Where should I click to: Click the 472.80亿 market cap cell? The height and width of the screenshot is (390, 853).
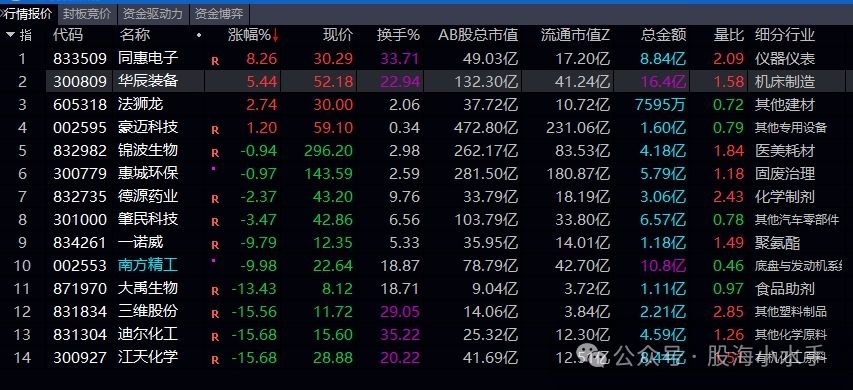486,127
